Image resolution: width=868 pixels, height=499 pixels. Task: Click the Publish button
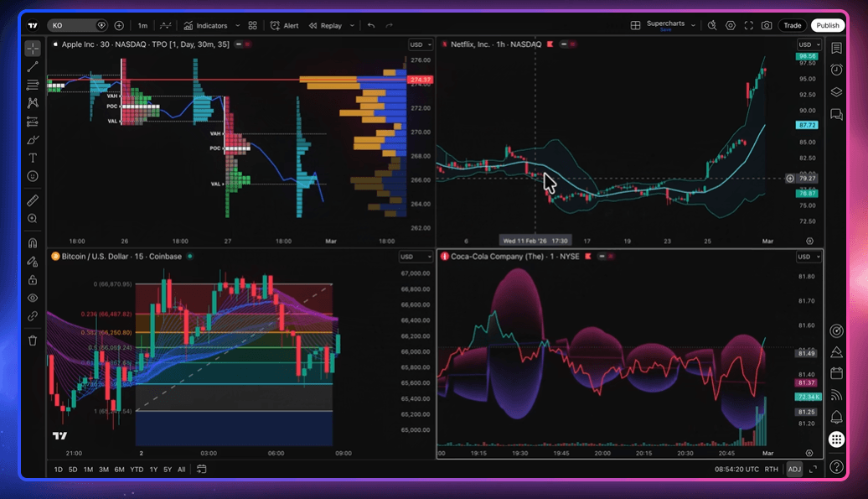(828, 25)
